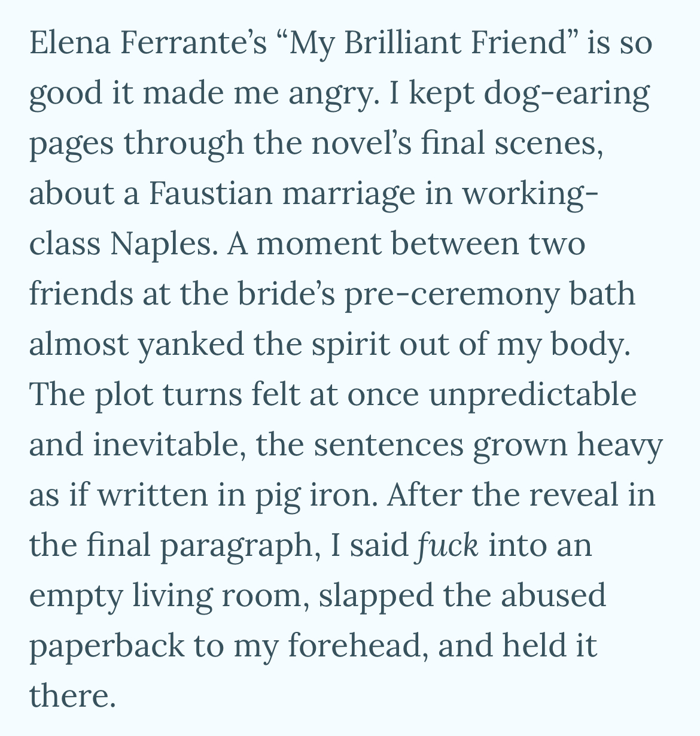Click the word "Faustian"
Viewport: 700px width, 736px height.
[x=211, y=194]
